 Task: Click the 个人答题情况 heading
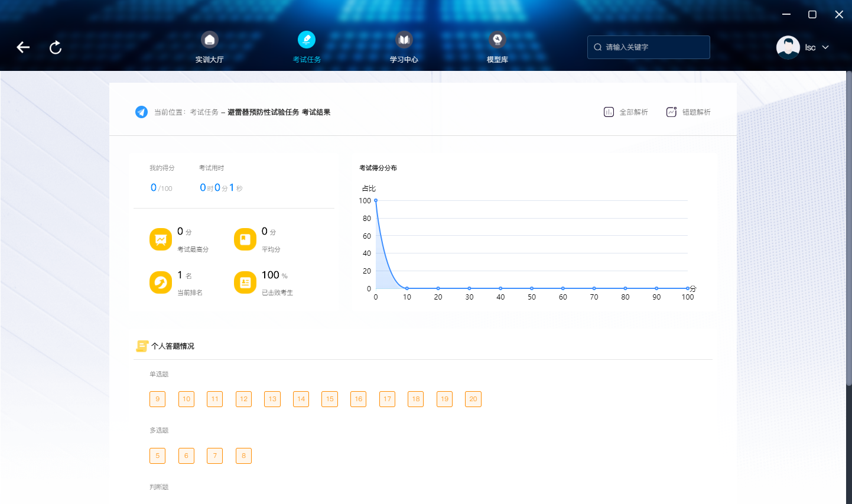tap(173, 346)
